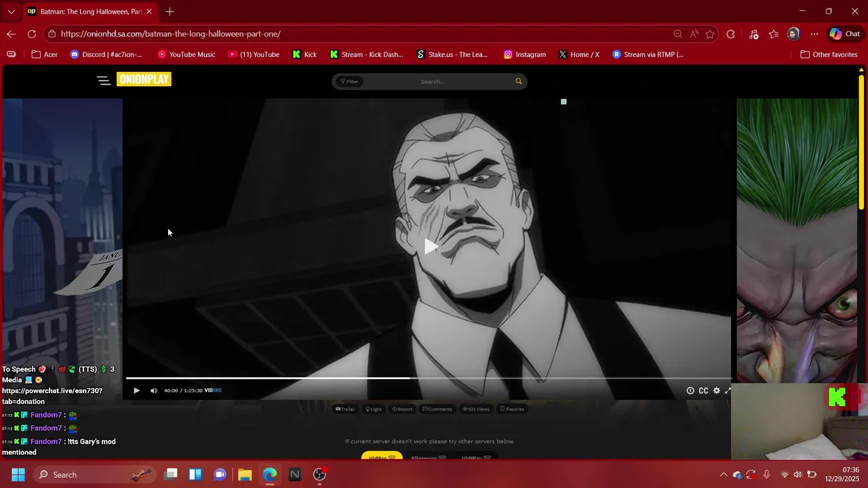Click the leftmost bookmarks bar icon
868x488 pixels.
(12, 54)
